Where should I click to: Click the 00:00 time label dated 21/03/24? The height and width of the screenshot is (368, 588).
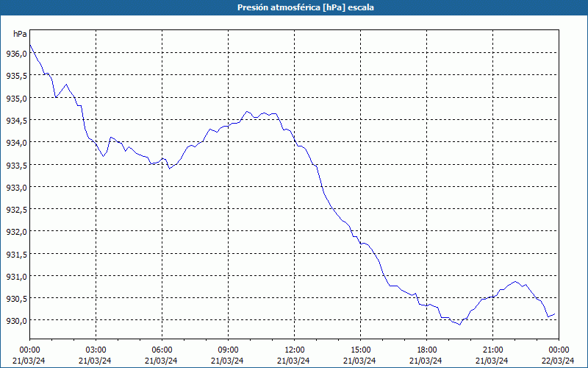click(x=29, y=350)
